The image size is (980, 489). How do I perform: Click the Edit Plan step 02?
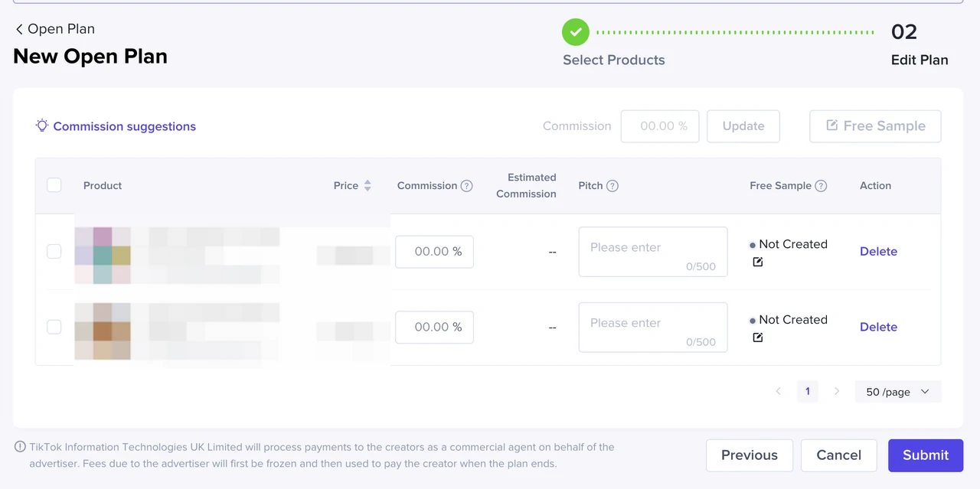click(904, 32)
